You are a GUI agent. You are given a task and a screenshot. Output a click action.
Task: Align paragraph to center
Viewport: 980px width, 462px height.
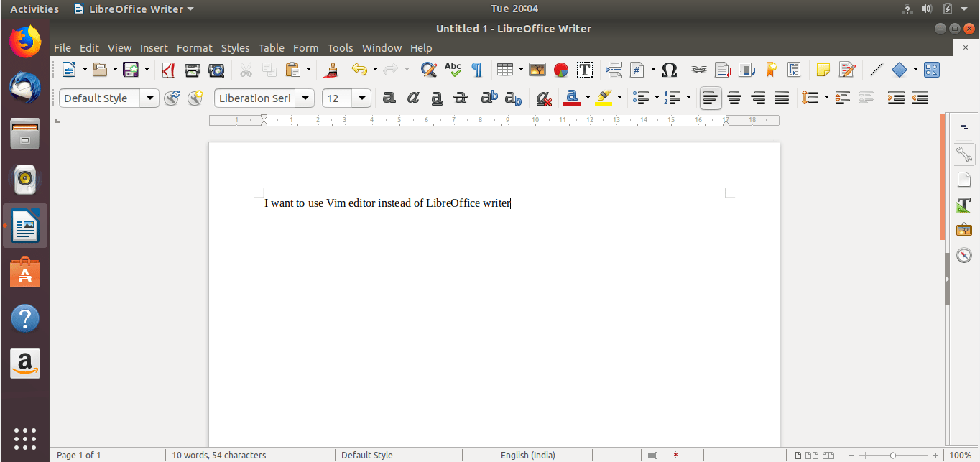(x=734, y=98)
